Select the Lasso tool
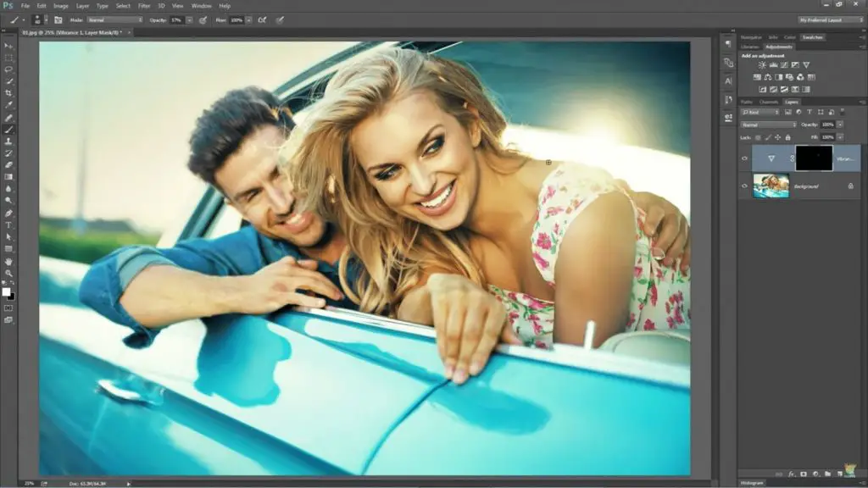868x488 pixels. [x=9, y=69]
